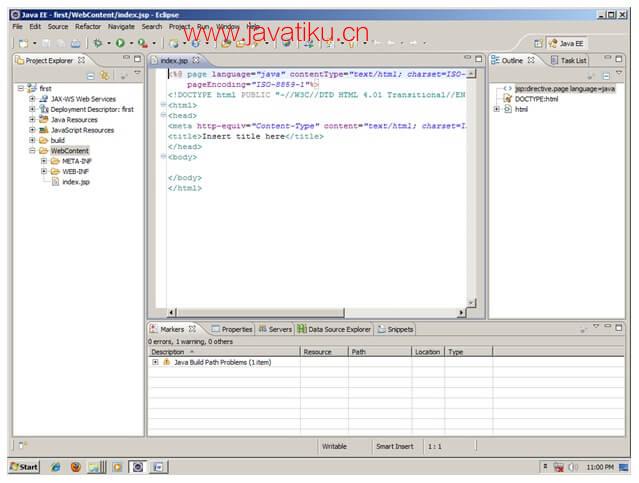Open the Open Perspective icon beside Java EE
The image size is (639, 483).
[x=538, y=44]
